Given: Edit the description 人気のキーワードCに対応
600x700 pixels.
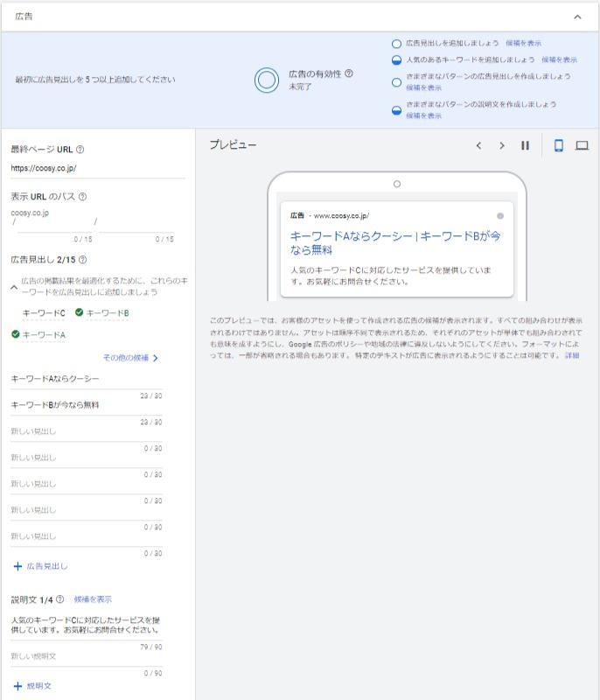Looking at the screenshot, I should (x=86, y=625).
